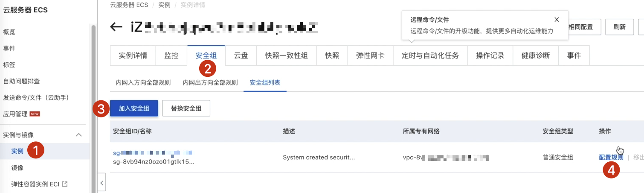Screen dimensions: 644x193
Task: Click the 普通安全组 type cell
Action: pyautogui.click(x=557, y=157)
